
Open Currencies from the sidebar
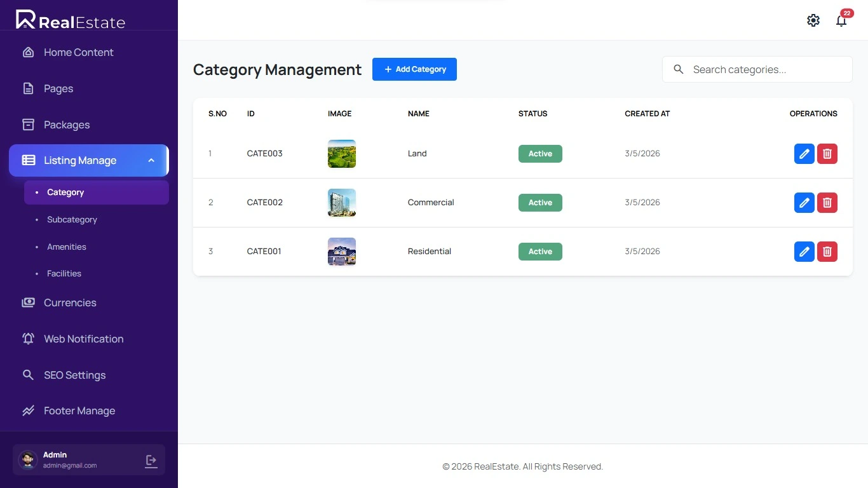[x=70, y=303]
